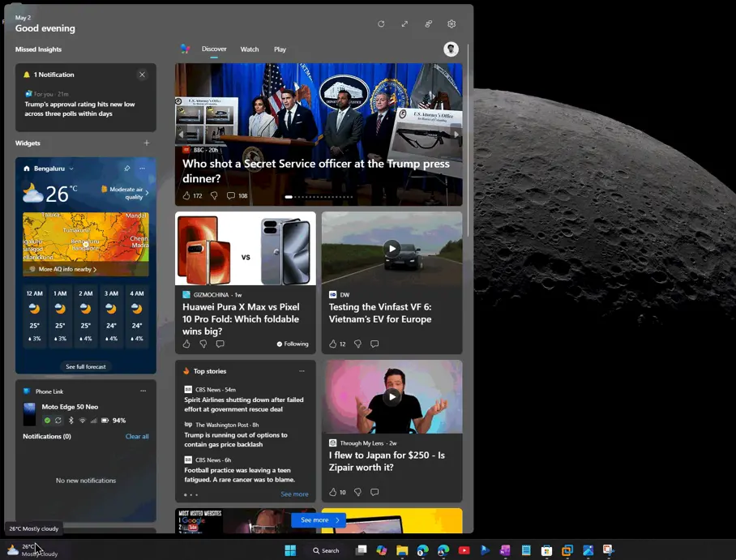Open Moderate air quality details chevron
The image size is (736, 560).
147,192
